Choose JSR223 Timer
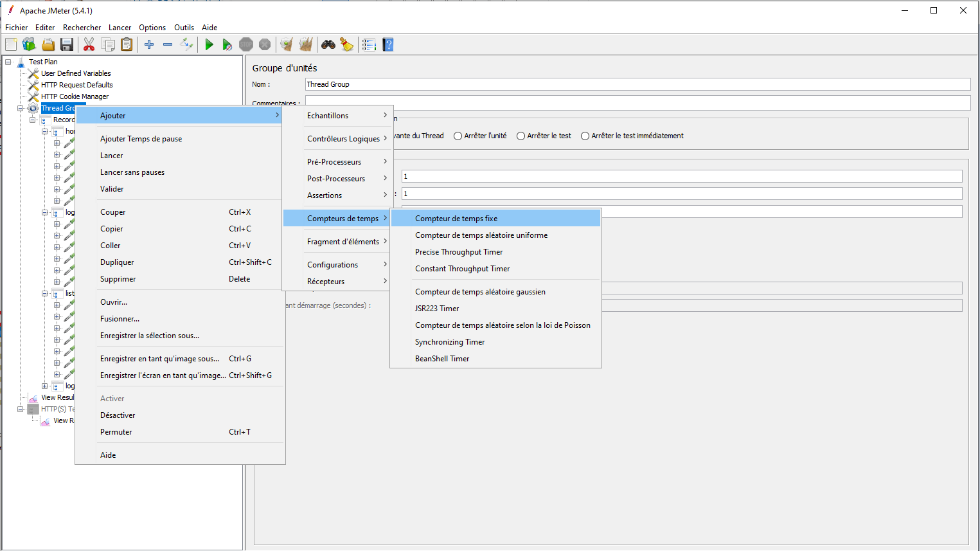Image resolution: width=980 pixels, height=551 pixels. 495,309
